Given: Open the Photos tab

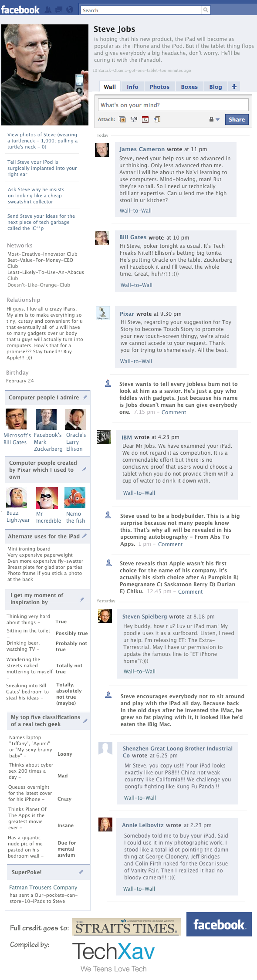Looking at the screenshot, I should click(x=159, y=87).
